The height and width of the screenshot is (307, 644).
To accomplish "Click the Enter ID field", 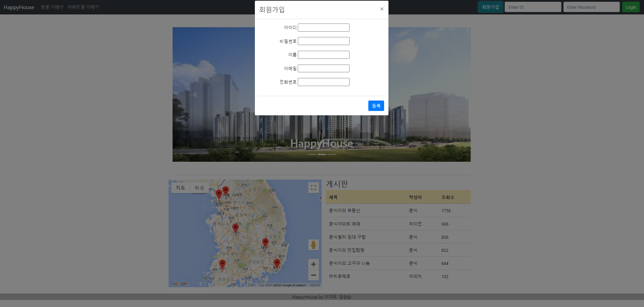I will coord(533,7).
